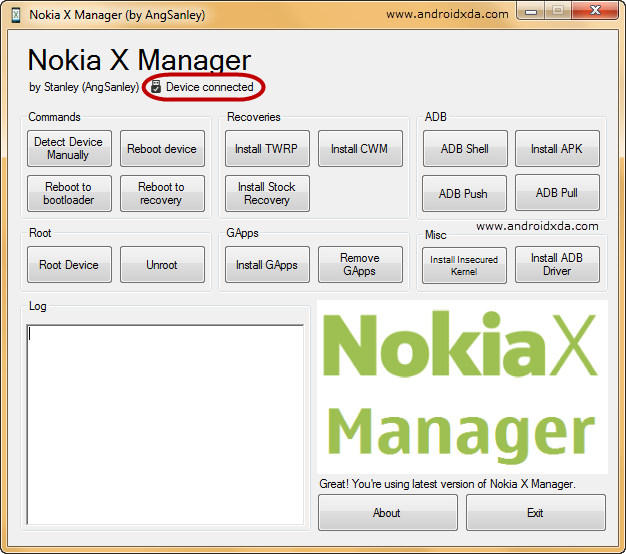Click the latest version status message
Viewport: 626px width, 554px height.
pos(447,484)
